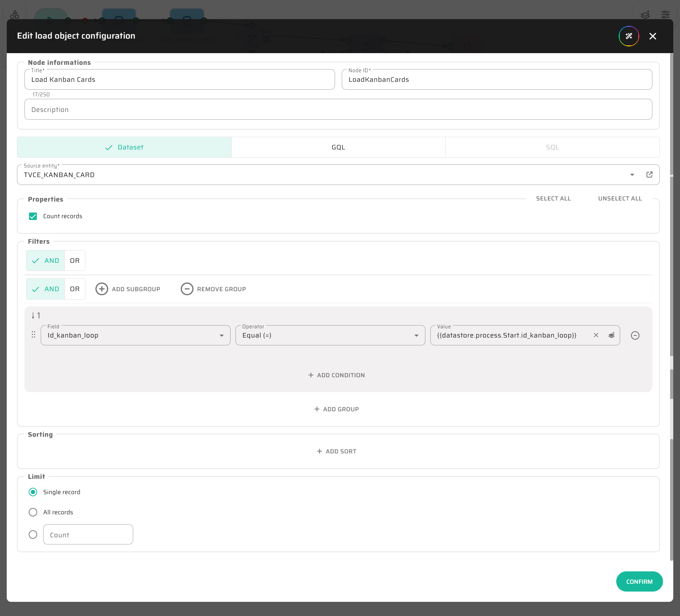The width and height of the screenshot is (680, 616).
Task: Open source entity in new window icon
Action: pos(649,175)
